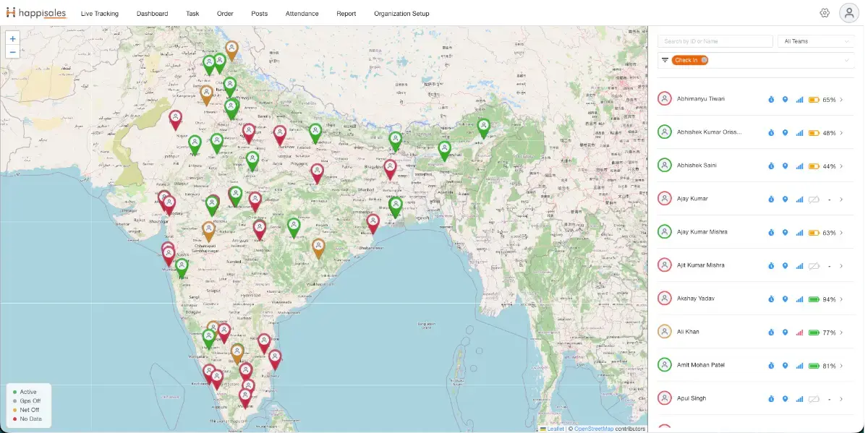Expand Apul Singh's row chevron
This screenshot has width=868, height=433.
point(841,399)
